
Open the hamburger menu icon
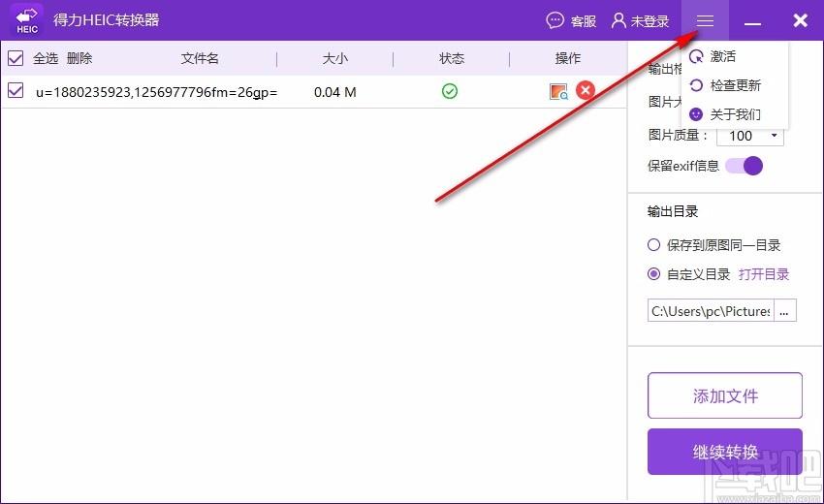[705, 20]
